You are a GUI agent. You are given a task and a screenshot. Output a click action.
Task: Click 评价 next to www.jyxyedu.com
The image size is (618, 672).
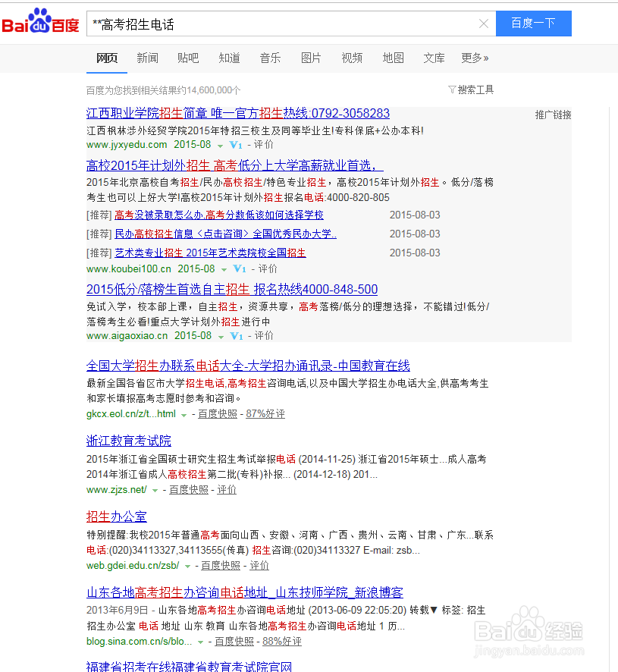coord(264,144)
